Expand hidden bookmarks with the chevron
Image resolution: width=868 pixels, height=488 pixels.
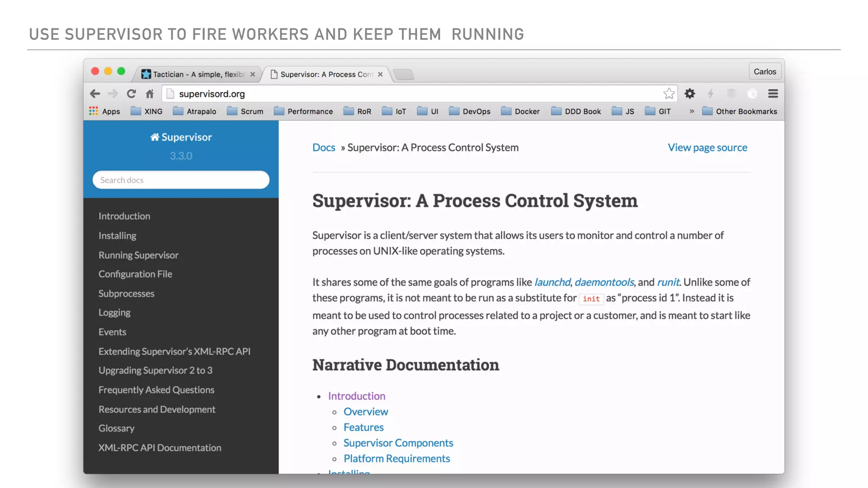[x=692, y=111]
